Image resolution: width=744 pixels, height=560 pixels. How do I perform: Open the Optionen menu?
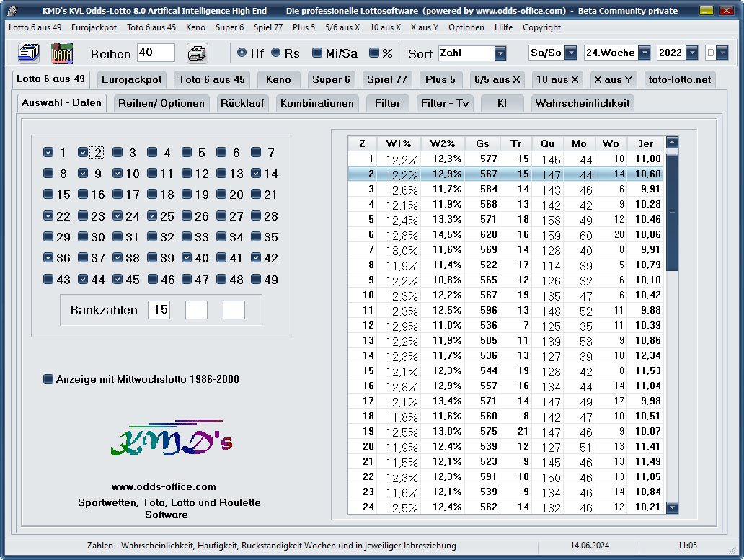[466, 27]
